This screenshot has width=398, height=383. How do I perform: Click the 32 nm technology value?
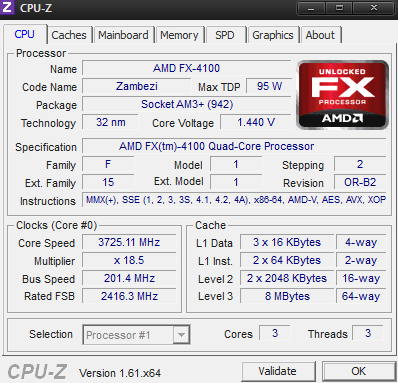110,122
